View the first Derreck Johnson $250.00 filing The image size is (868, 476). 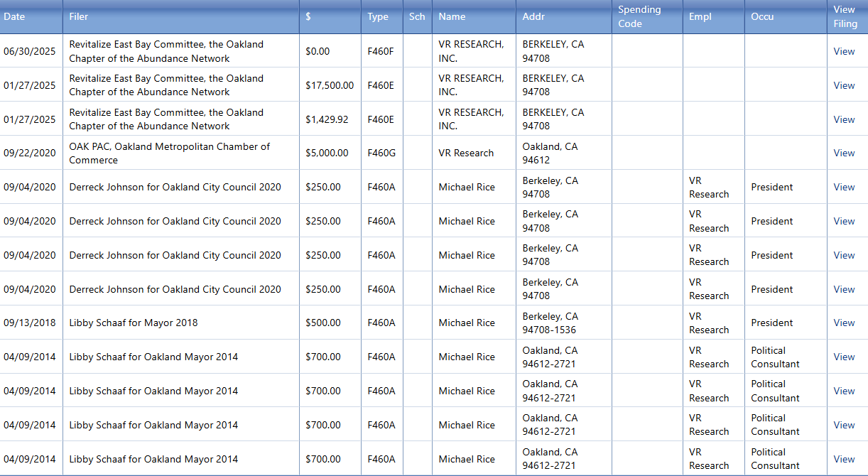(844, 187)
